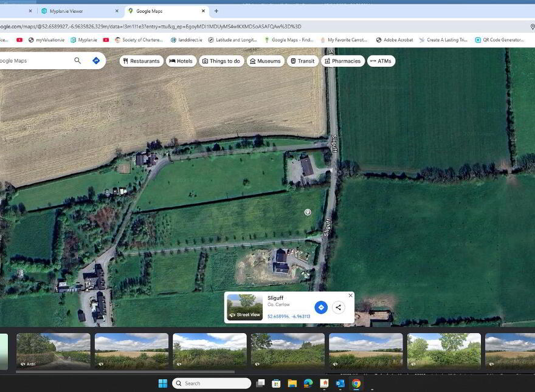Screen dimensions: 535x392
Task: Click the taskbar Search box
Action: tap(212, 383)
